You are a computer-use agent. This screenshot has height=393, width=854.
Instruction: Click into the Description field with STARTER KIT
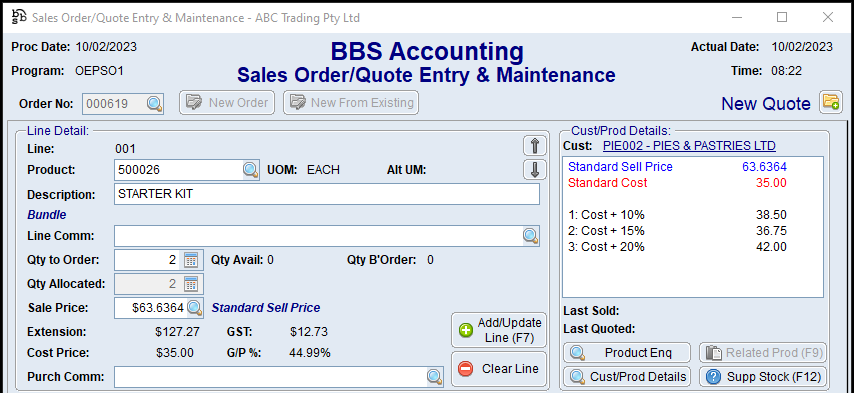click(x=327, y=194)
